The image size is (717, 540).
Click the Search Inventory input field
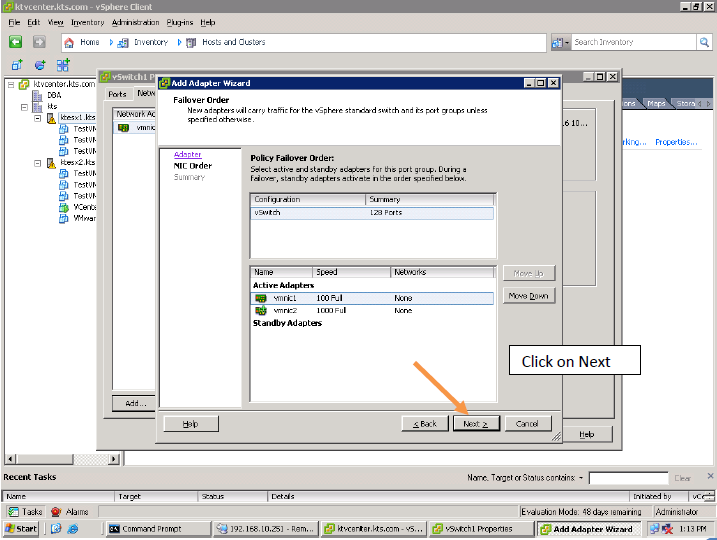634,42
